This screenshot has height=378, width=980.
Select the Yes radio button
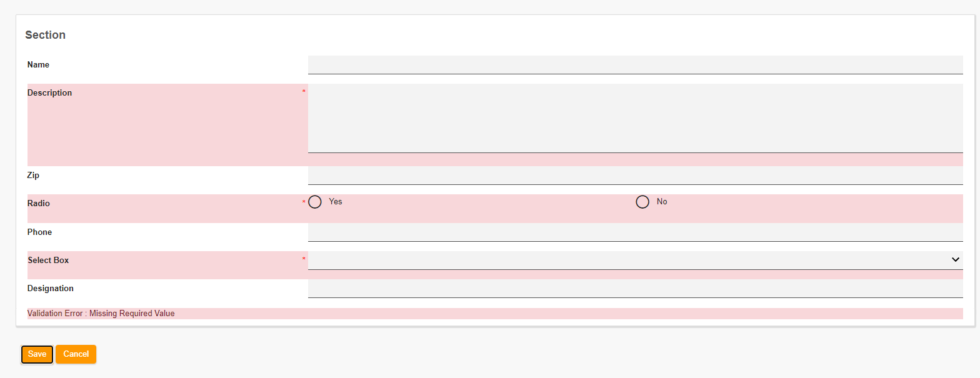pos(316,202)
